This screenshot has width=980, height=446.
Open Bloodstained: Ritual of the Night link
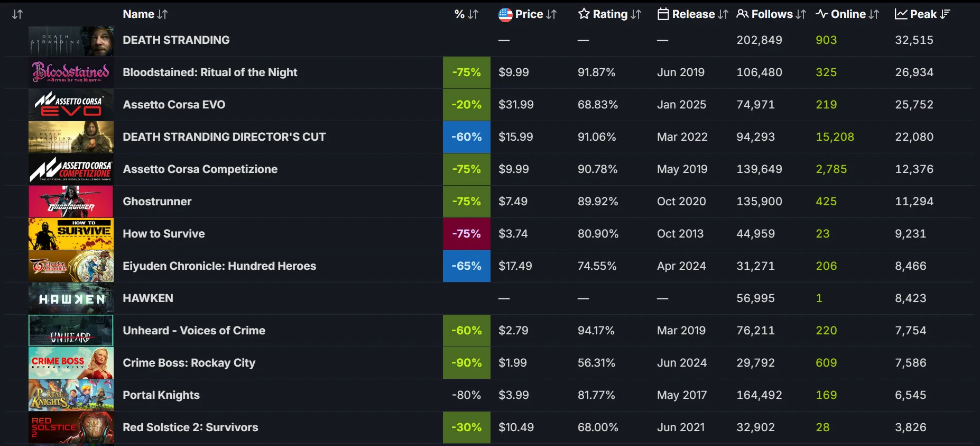pos(210,72)
